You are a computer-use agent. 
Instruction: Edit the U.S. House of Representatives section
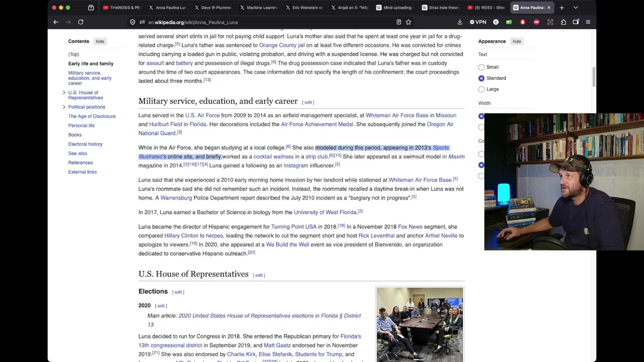coord(259,275)
